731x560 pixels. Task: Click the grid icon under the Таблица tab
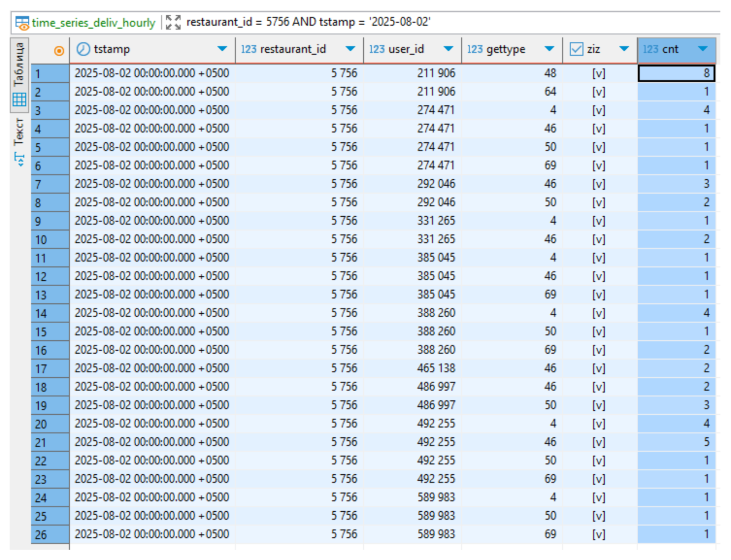pos(20,100)
